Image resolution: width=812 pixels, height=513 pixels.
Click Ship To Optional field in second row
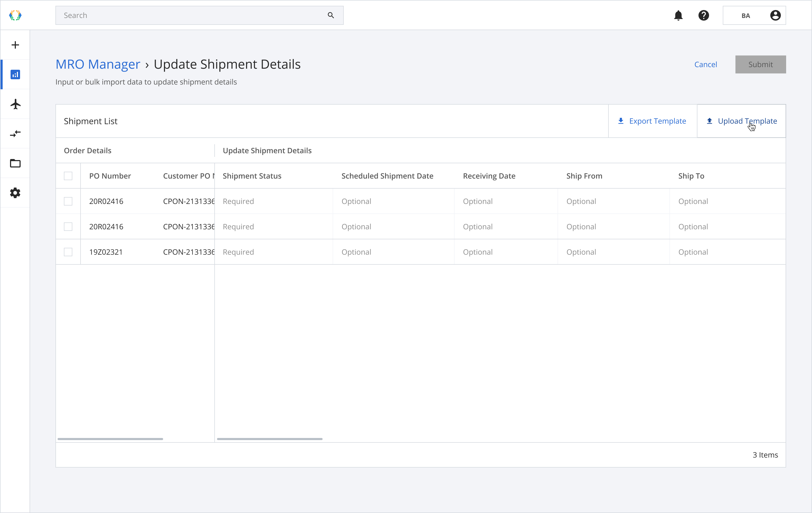(728, 226)
